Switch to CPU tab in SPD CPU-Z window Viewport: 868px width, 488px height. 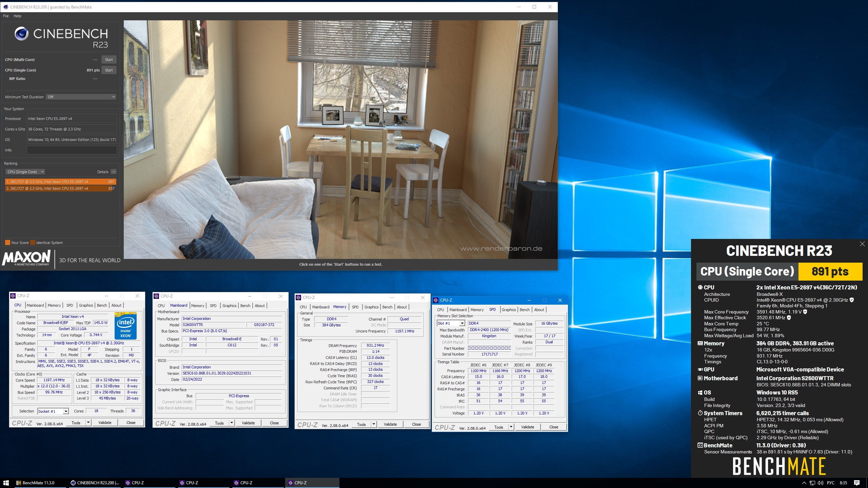coord(440,310)
